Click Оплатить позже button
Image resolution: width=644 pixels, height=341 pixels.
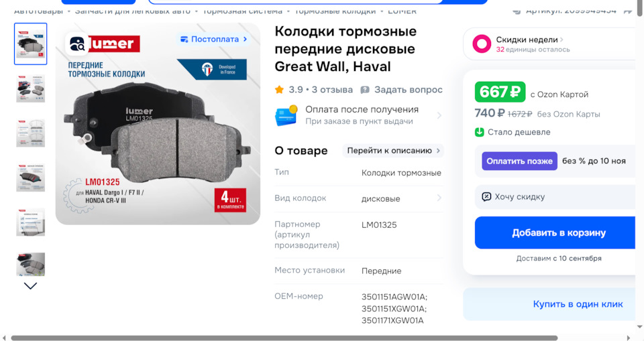click(519, 161)
